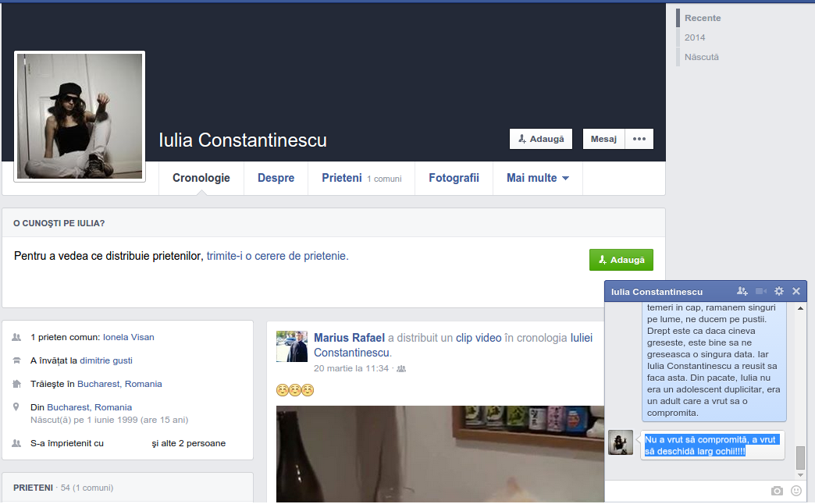Jump to 2014 in the timeline
The width and height of the screenshot is (815, 504).
click(695, 37)
